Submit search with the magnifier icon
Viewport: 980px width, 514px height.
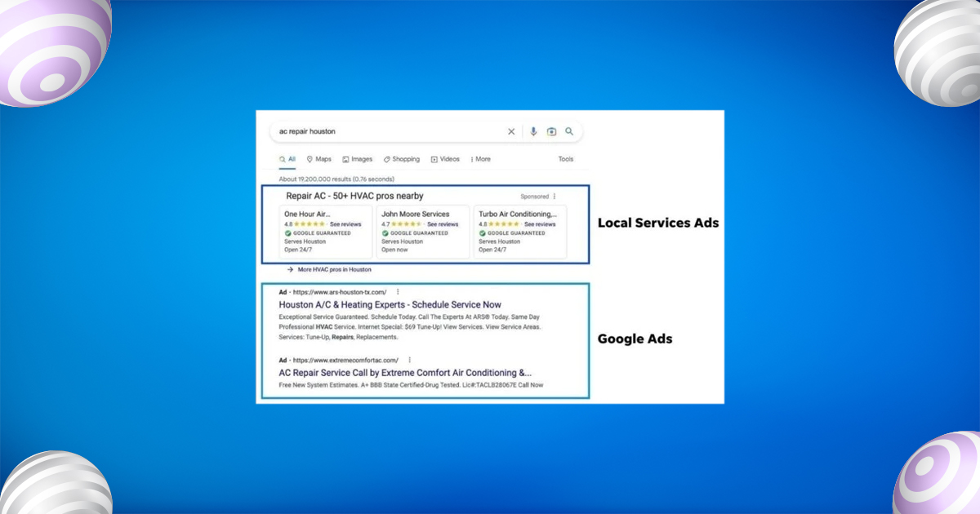569,131
